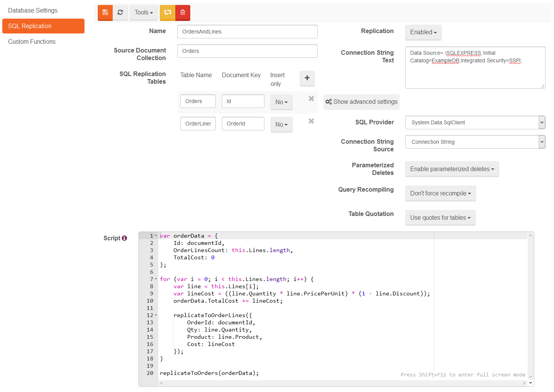Click Show advanced settings

click(x=361, y=102)
